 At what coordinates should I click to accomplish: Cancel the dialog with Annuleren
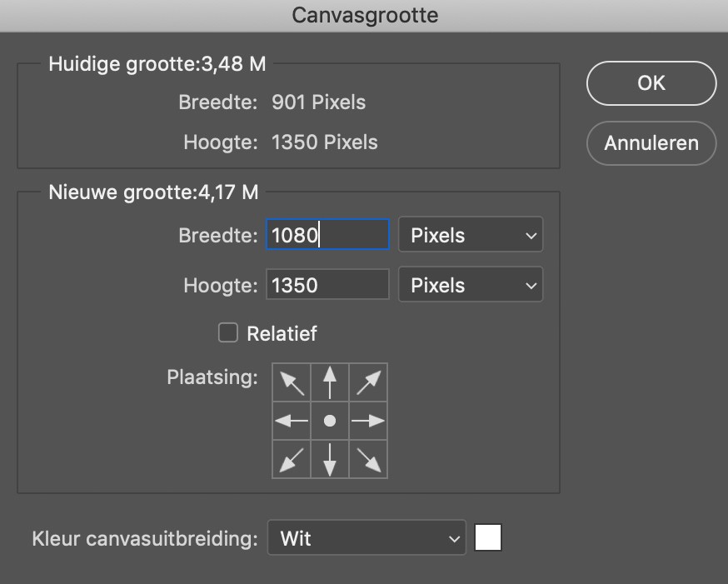pyautogui.click(x=651, y=143)
